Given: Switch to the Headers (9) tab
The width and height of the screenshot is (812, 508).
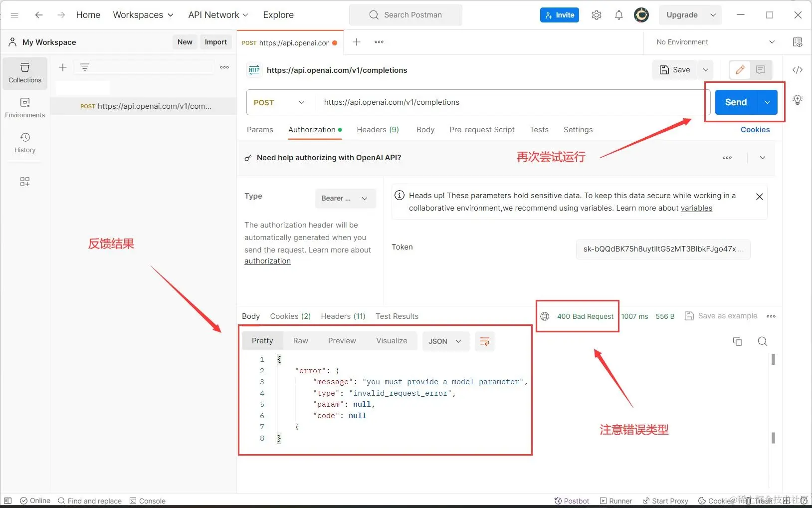Looking at the screenshot, I should [x=378, y=130].
